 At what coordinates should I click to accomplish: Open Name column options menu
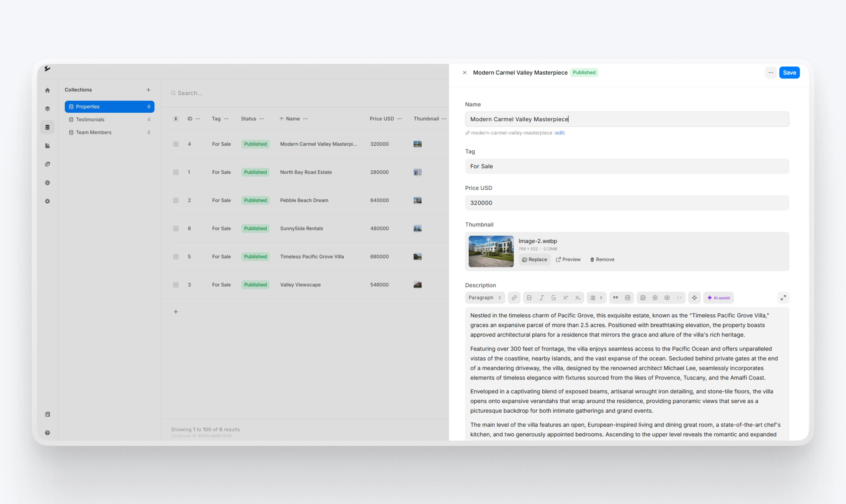click(x=306, y=119)
